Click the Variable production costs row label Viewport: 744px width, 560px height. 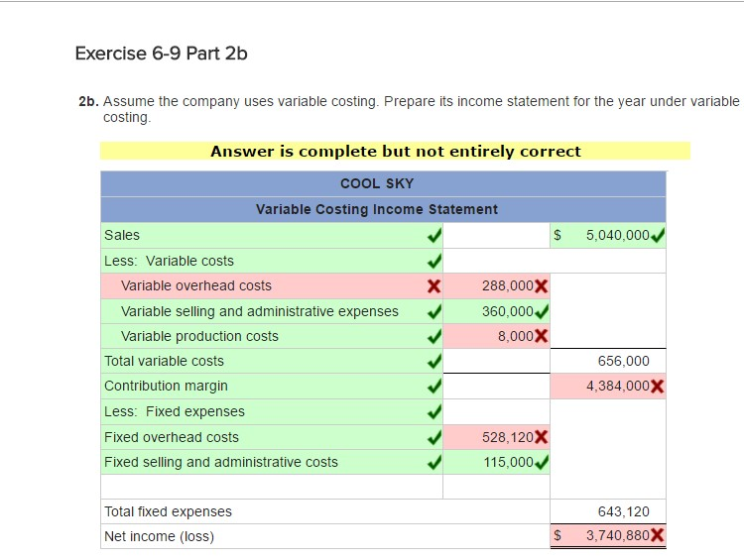pos(199,336)
